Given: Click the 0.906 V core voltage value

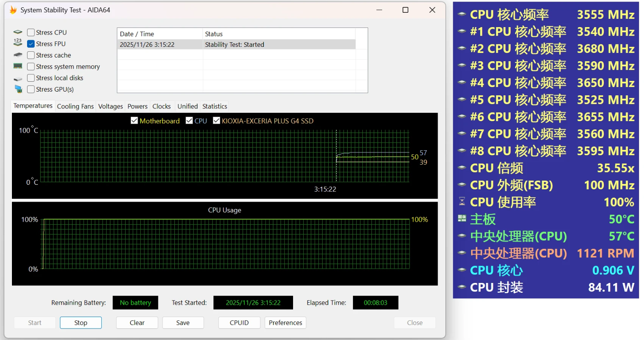Looking at the screenshot, I should [x=613, y=270].
